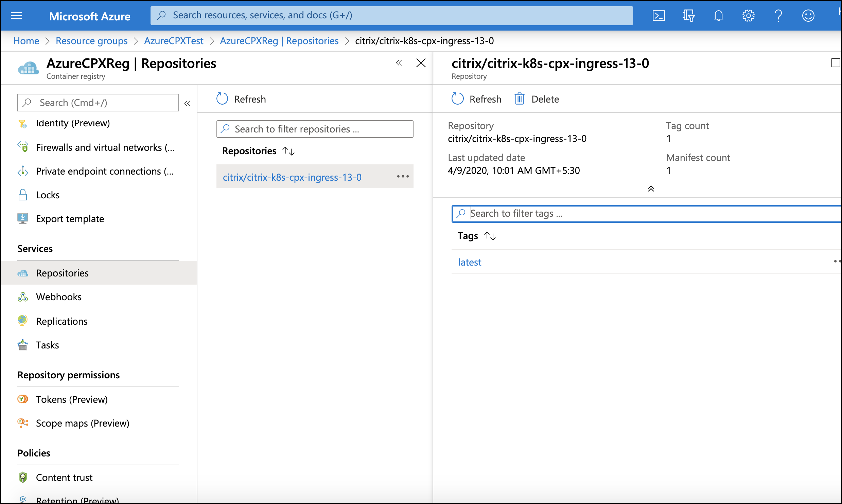Open portal settings gear
This screenshot has width=842, height=504.
pyautogui.click(x=748, y=16)
